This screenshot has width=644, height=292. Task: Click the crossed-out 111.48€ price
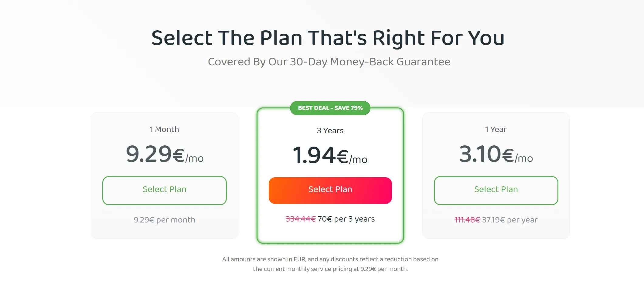[x=467, y=219]
